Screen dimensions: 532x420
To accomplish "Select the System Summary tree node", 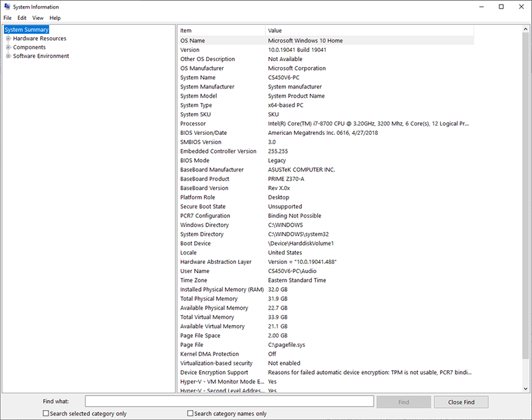I will click(26, 29).
